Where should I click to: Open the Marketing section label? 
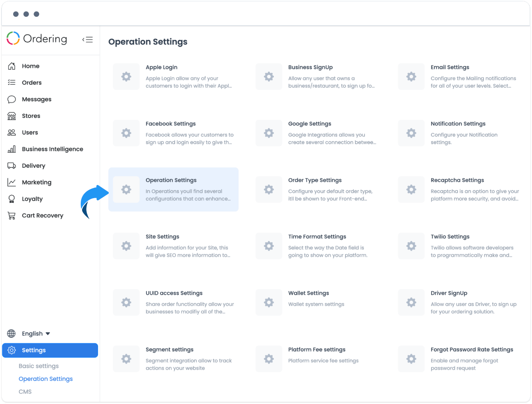click(x=37, y=182)
